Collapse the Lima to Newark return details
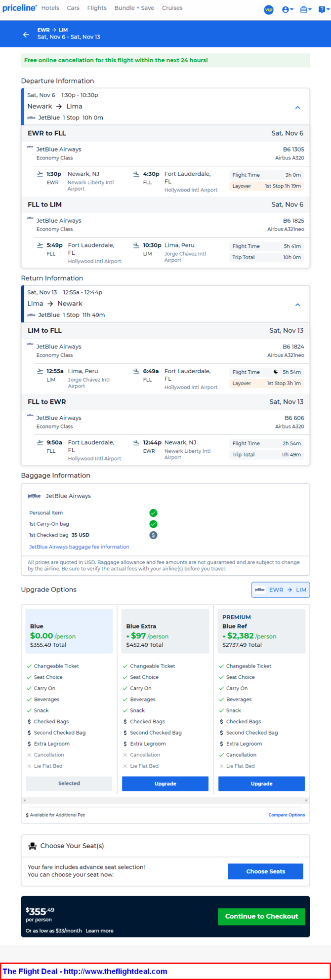Image resolution: width=331 pixels, height=980 pixels. coord(297,305)
